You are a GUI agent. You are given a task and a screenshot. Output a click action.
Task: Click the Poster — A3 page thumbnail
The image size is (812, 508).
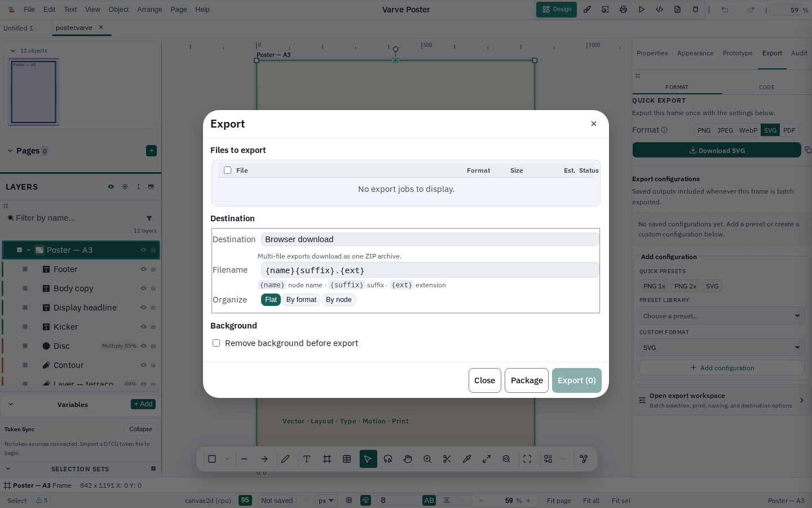click(34, 92)
